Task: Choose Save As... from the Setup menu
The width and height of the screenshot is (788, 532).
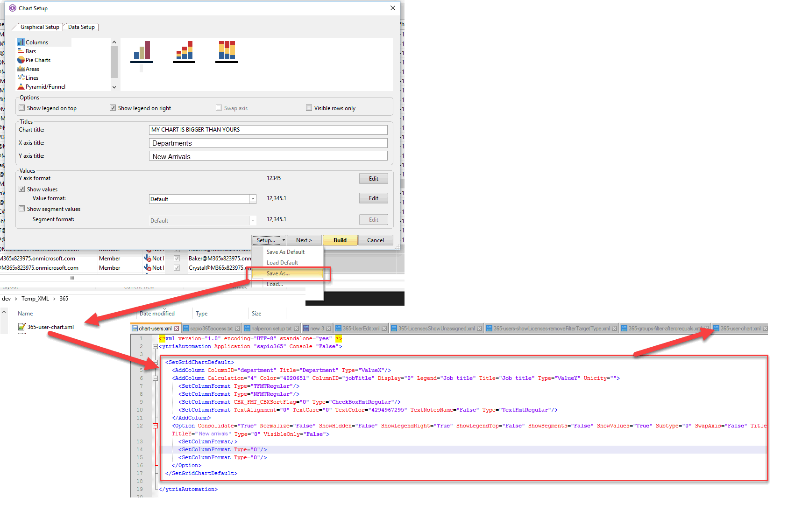Action: point(277,273)
